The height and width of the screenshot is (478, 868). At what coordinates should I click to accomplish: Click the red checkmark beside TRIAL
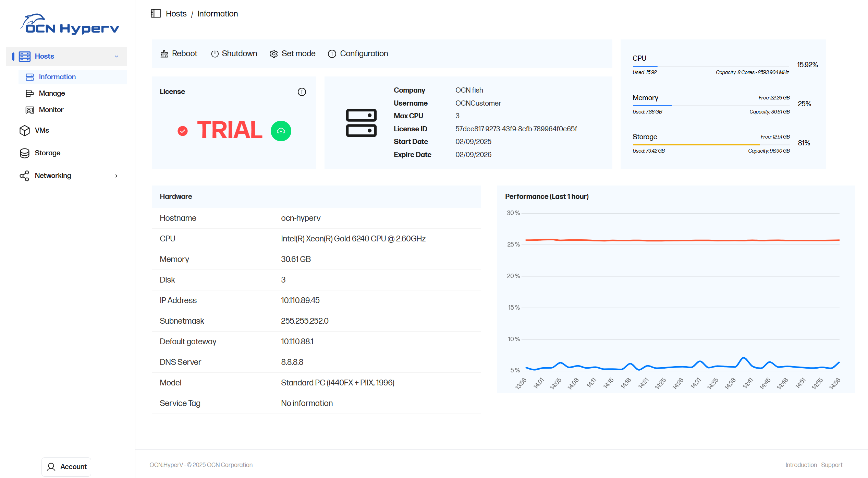tap(183, 131)
